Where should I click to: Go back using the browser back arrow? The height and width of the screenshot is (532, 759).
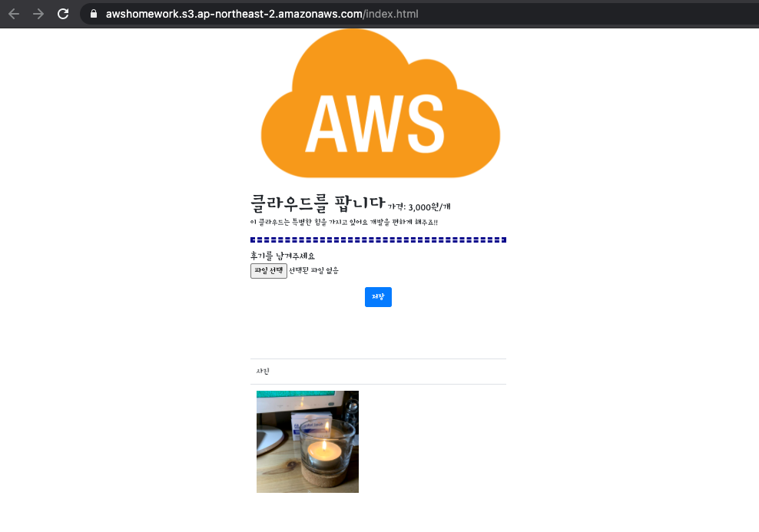pyautogui.click(x=14, y=14)
